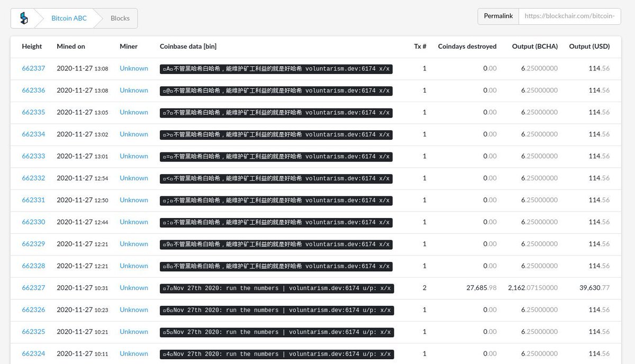The height and width of the screenshot is (364, 635).
Task: Click Unknown miner for block 662337
Action: [134, 68]
